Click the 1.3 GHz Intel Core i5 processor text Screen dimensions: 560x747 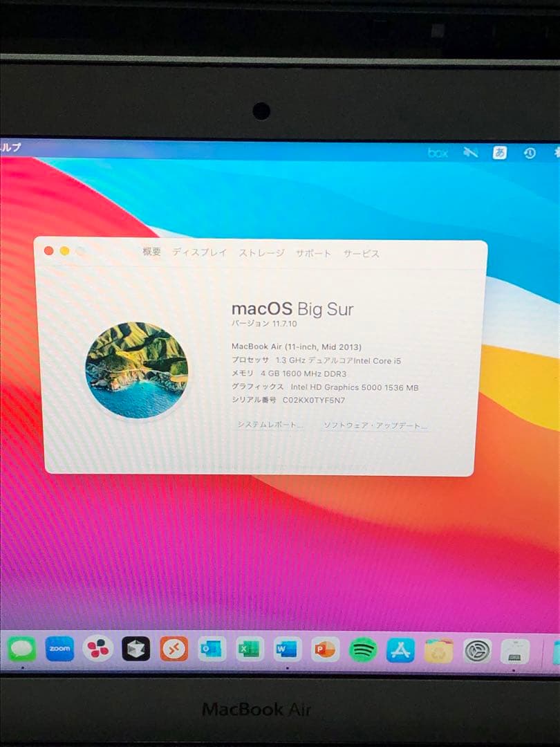(x=338, y=360)
